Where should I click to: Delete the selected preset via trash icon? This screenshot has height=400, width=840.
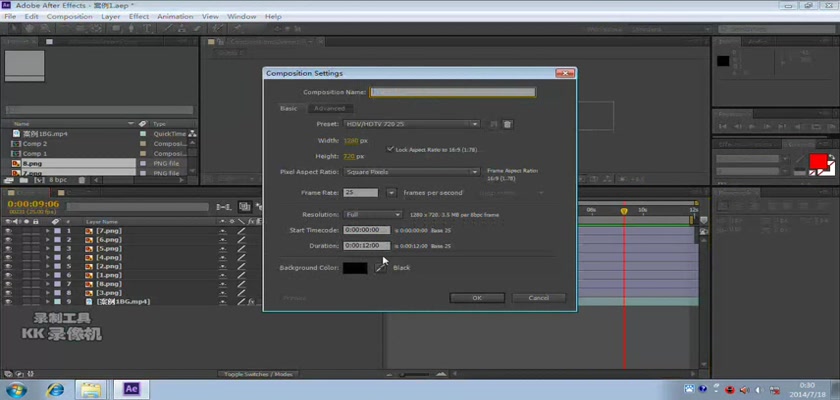(x=507, y=124)
